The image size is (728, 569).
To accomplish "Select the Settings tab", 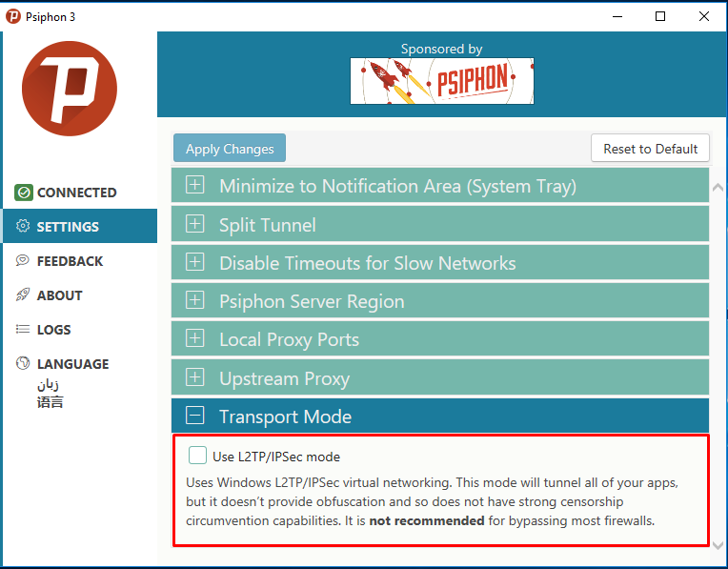I will pyautogui.click(x=80, y=226).
